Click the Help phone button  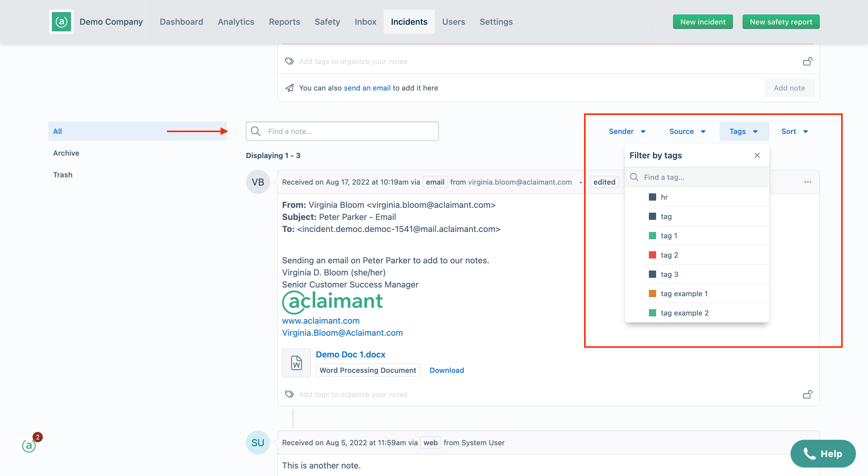point(823,453)
